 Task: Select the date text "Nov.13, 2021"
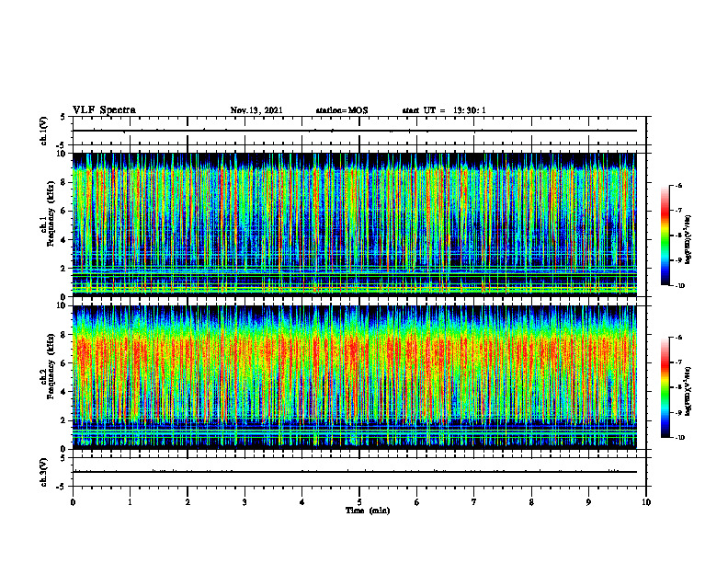pyautogui.click(x=256, y=110)
